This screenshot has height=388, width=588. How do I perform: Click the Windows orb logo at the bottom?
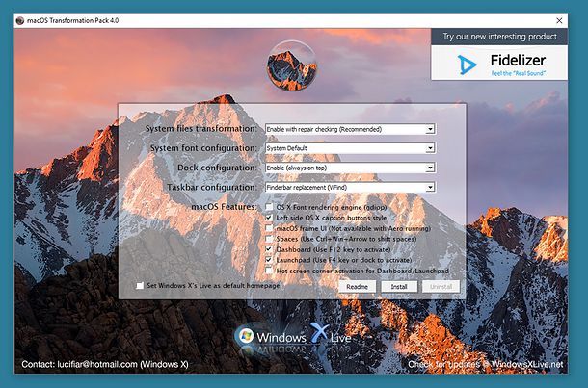(x=246, y=336)
